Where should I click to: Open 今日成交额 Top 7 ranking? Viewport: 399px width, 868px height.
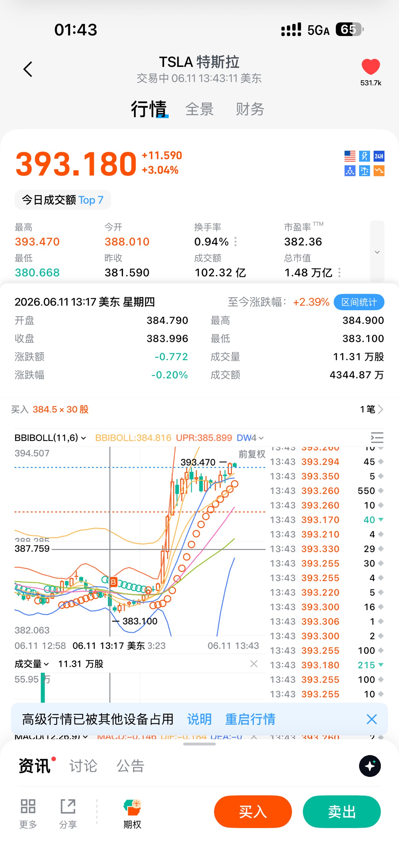(63, 200)
